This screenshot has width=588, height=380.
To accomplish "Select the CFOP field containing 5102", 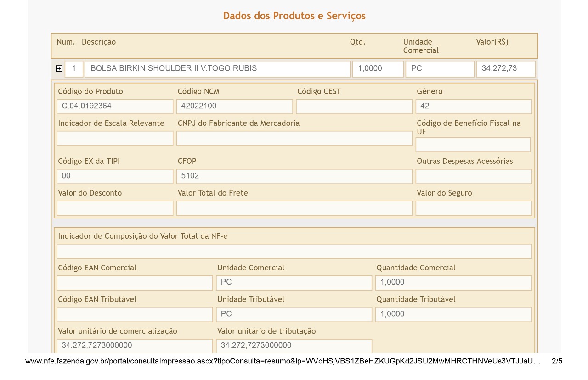I will pos(294,176).
